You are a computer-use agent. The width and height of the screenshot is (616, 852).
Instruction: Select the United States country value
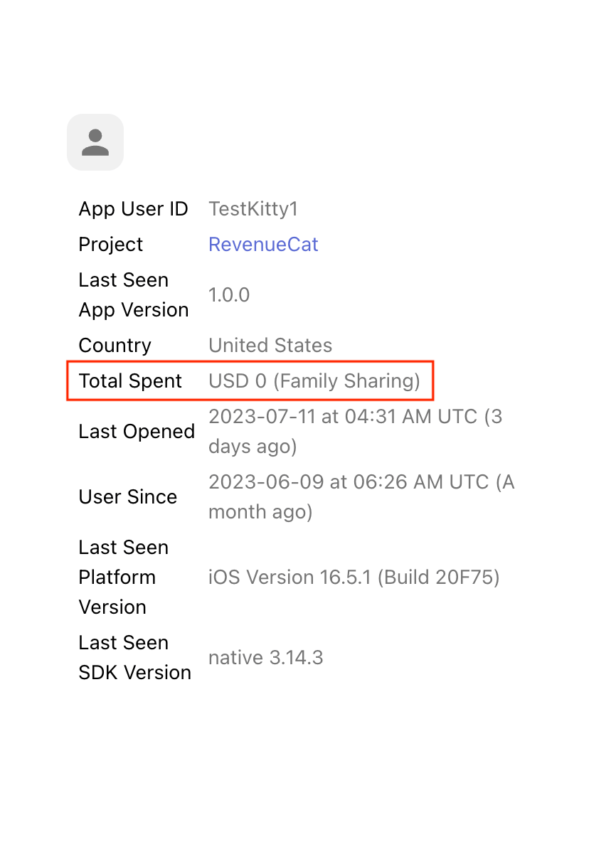[x=270, y=346]
